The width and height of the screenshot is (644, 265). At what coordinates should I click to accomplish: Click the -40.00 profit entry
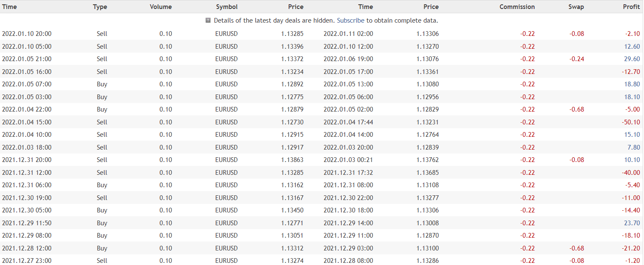[x=631, y=173]
